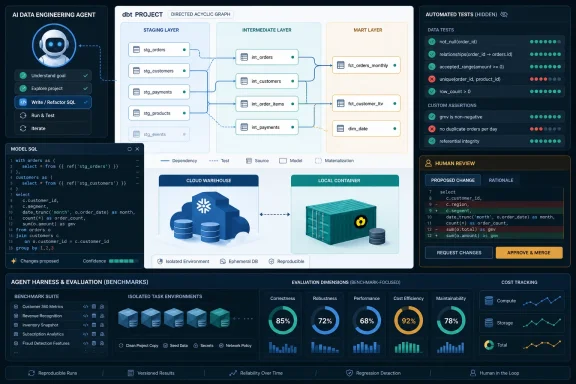The height and width of the screenshot is (384, 576).
Task: Maximize the Model SQL panel
Action: tap(129, 149)
